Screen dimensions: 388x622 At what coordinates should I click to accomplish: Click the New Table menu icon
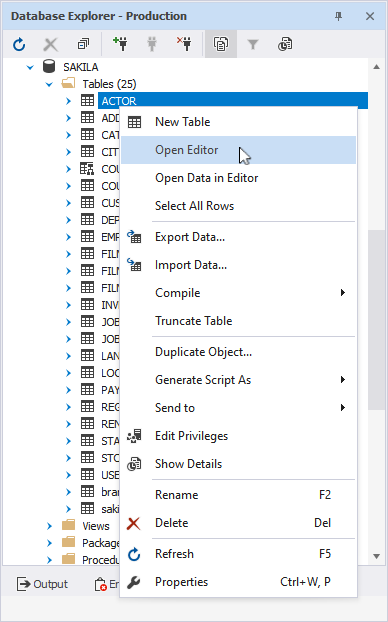click(x=134, y=122)
